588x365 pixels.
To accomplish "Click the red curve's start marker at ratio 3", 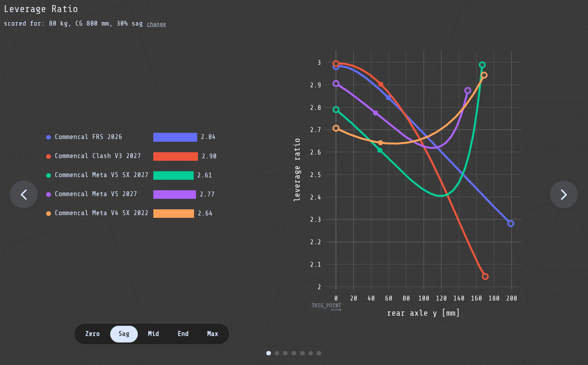I will coord(336,63).
